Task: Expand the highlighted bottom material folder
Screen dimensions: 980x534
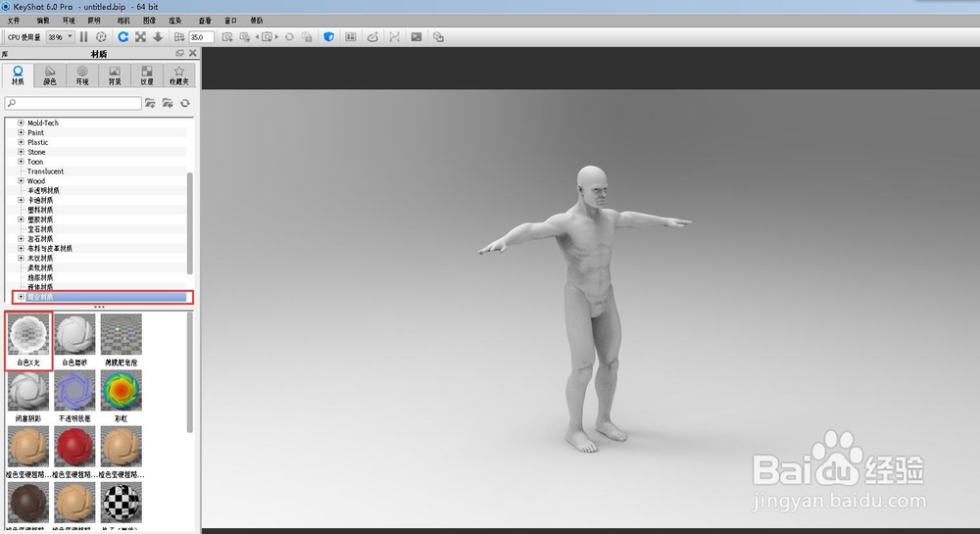Action: 21,297
